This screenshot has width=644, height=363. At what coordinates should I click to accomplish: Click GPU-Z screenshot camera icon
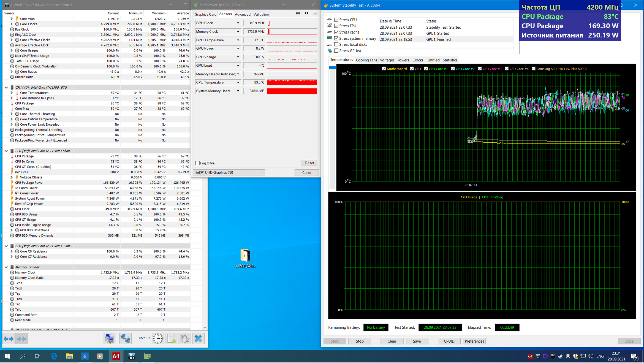click(298, 13)
